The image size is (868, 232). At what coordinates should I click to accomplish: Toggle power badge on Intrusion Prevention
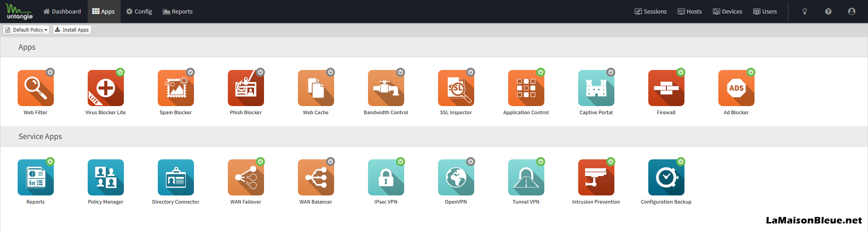pos(611,161)
